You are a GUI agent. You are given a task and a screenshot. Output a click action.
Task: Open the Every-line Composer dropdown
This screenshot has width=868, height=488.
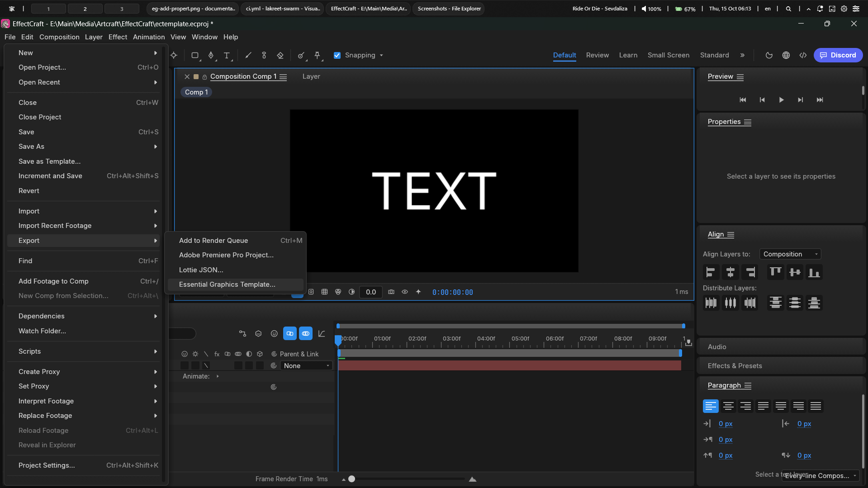[821, 476]
